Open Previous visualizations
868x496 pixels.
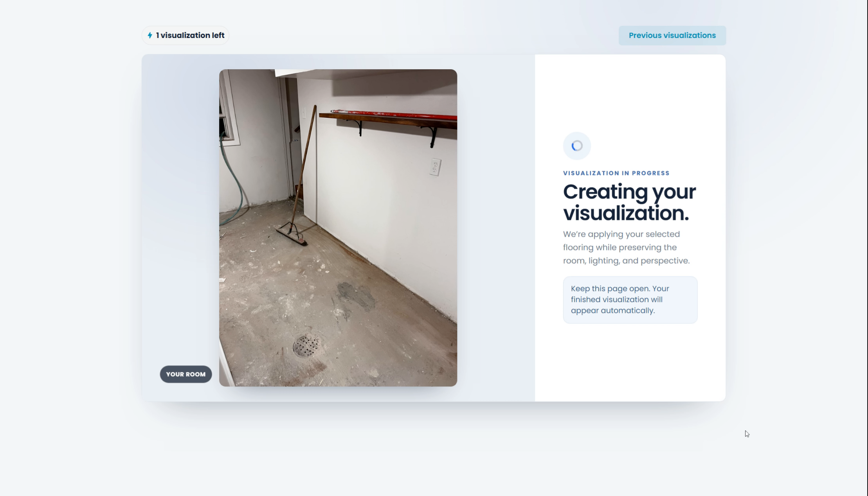672,36
